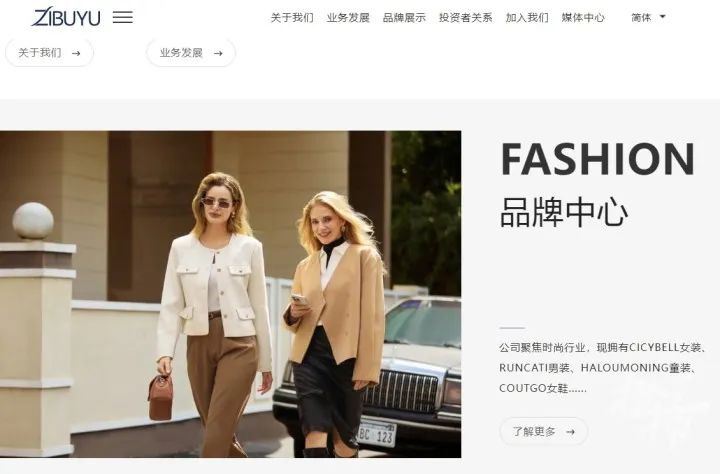Click the 业务发展 pill button
Image resolution: width=720 pixels, height=474 pixels.
[191, 53]
